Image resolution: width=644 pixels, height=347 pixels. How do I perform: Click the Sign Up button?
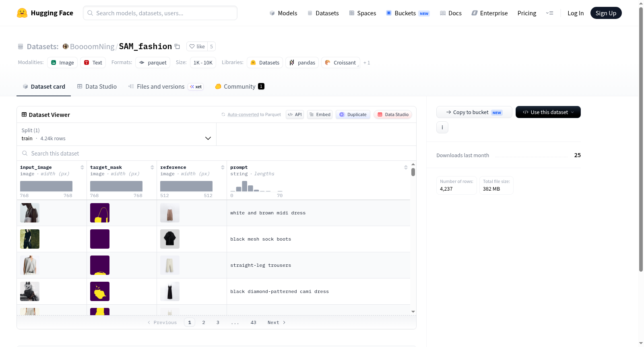click(x=606, y=13)
